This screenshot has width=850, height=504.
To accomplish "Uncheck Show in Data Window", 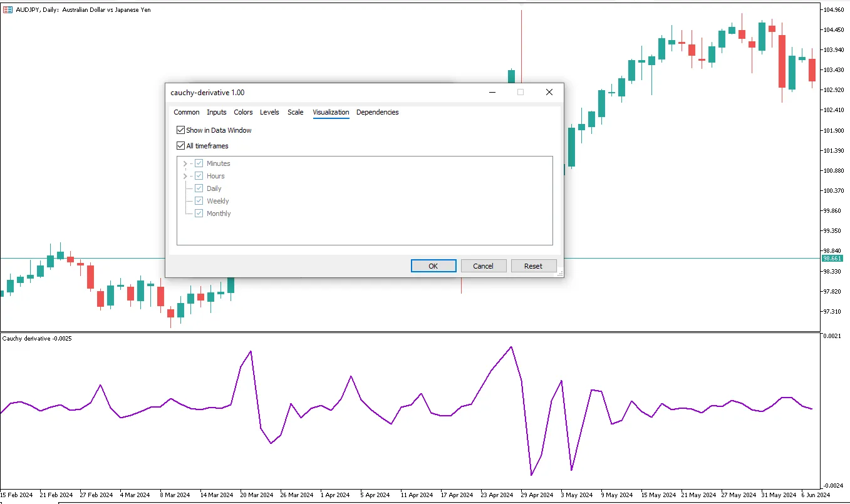I will (181, 130).
